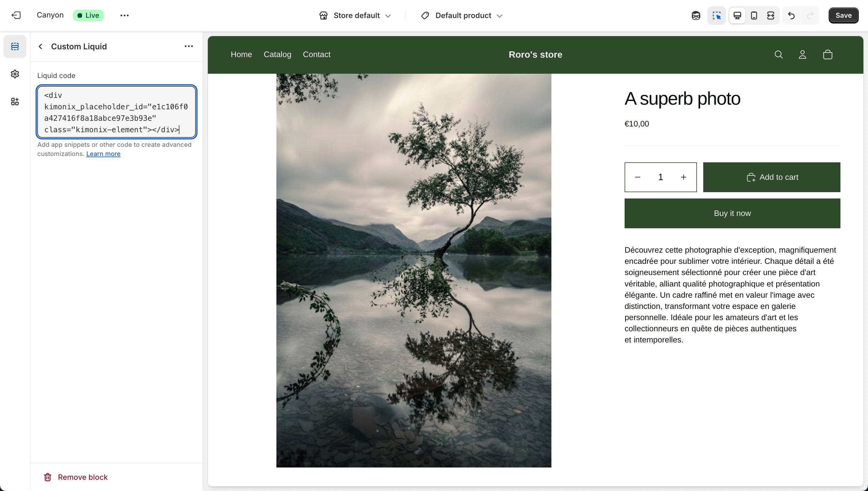The height and width of the screenshot is (491, 868).
Task: Open the Custom Liquid block options menu
Action: (189, 46)
